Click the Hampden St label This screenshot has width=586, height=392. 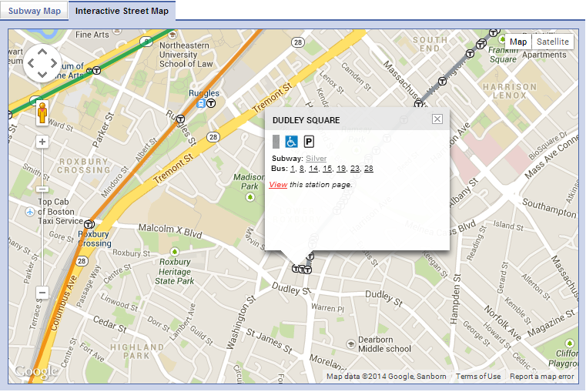455,299
